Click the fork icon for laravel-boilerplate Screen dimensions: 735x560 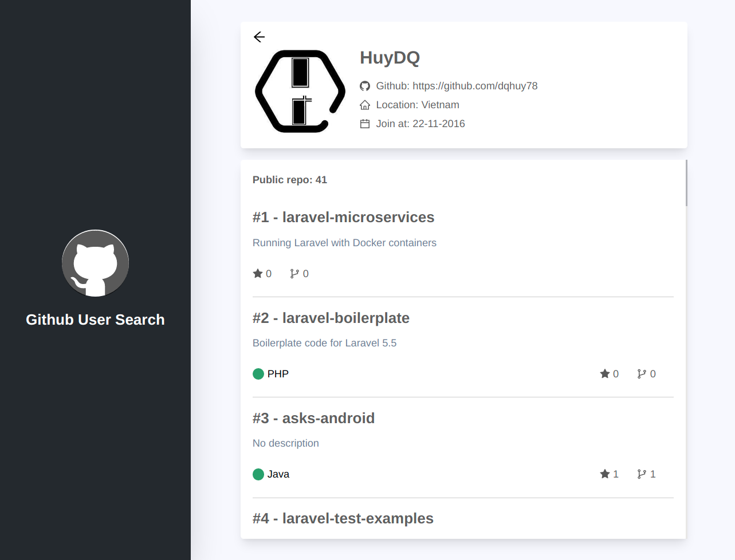(642, 374)
